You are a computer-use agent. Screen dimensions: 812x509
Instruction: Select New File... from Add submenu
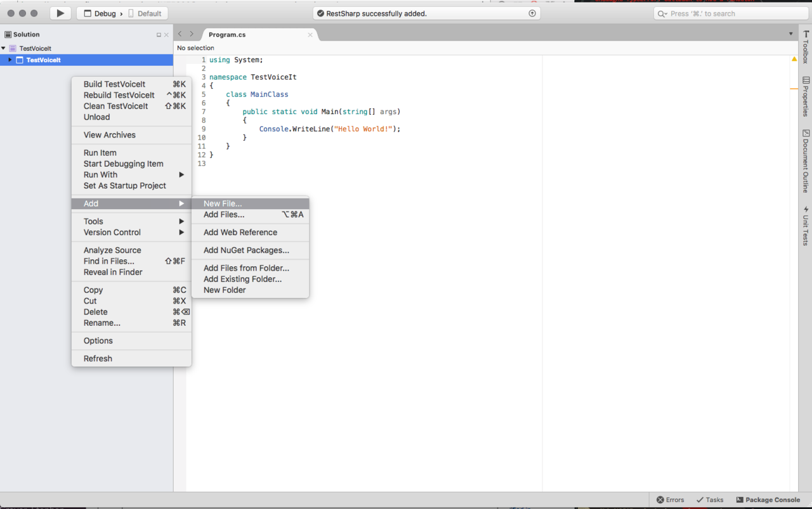223,203
